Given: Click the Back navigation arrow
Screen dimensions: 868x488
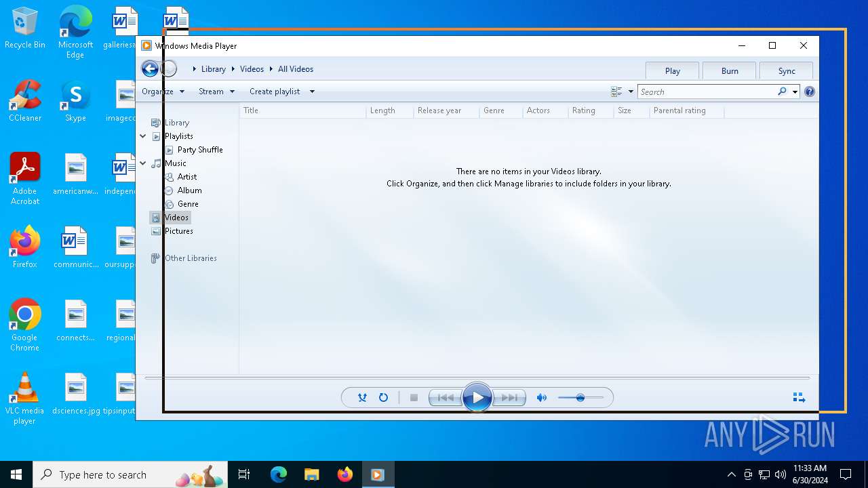Looking at the screenshot, I should pos(150,68).
